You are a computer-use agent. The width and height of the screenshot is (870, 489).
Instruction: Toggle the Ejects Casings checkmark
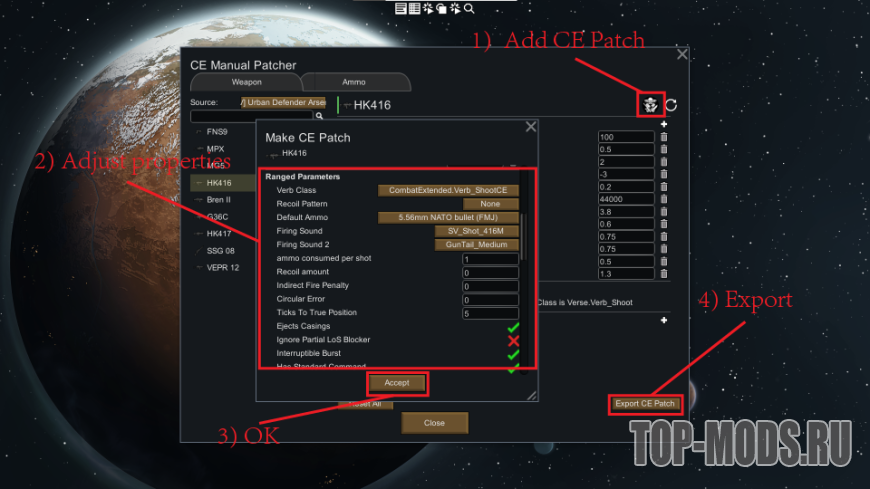[x=513, y=327]
